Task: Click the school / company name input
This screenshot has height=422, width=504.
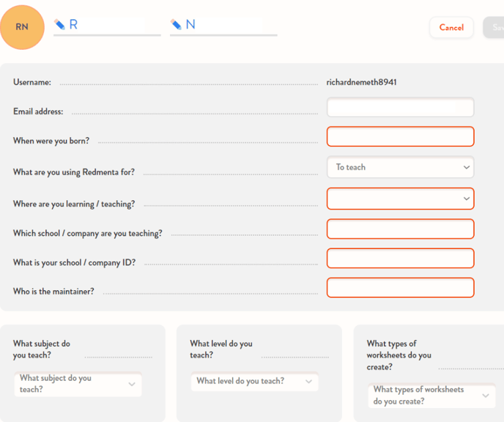Action: [x=400, y=229]
